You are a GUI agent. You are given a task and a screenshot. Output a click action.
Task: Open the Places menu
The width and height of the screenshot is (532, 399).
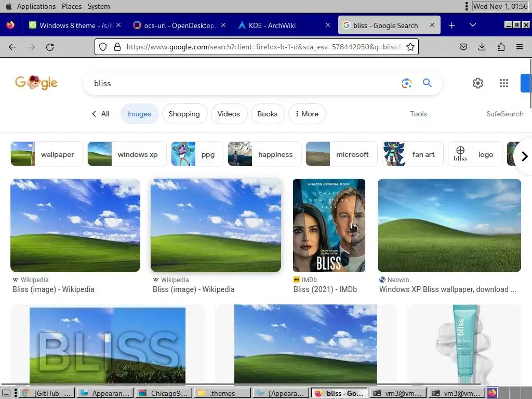[x=72, y=6]
